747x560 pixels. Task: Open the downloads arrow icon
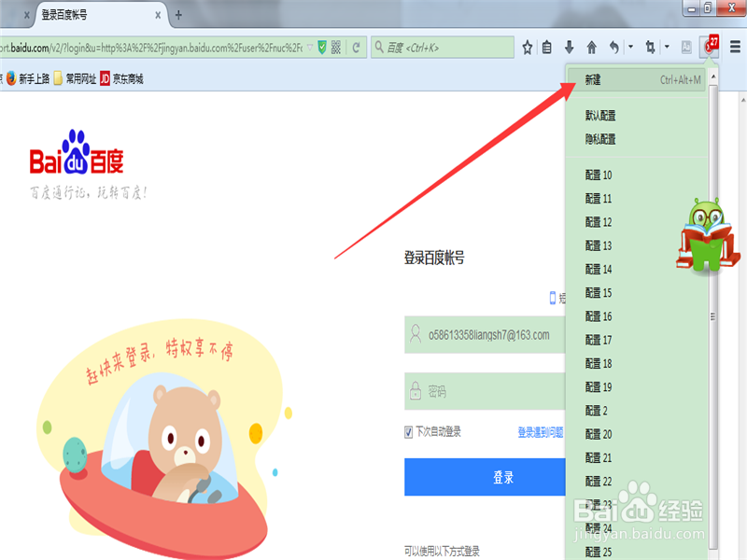point(570,46)
